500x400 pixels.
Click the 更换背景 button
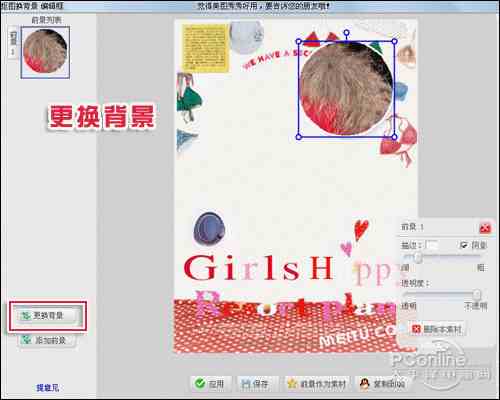pos(48,316)
